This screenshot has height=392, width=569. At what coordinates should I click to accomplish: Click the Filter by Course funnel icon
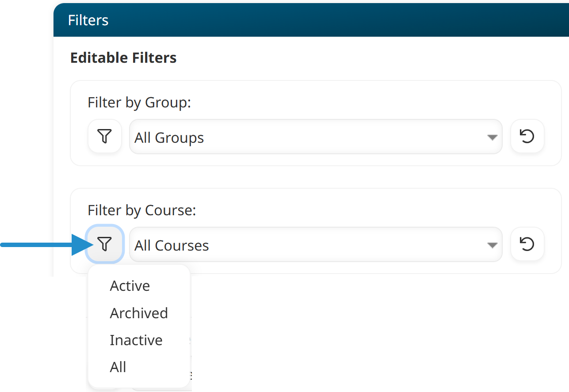pos(105,244)
